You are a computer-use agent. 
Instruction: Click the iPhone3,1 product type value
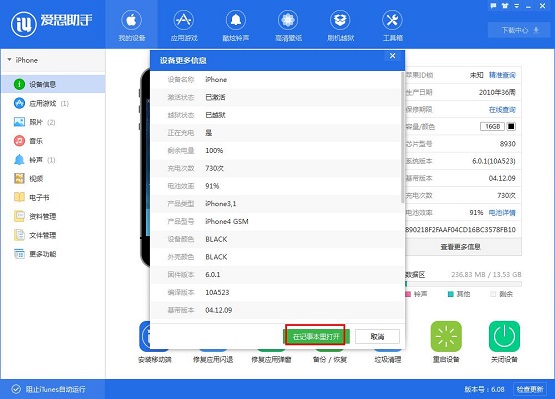[221, 204]
